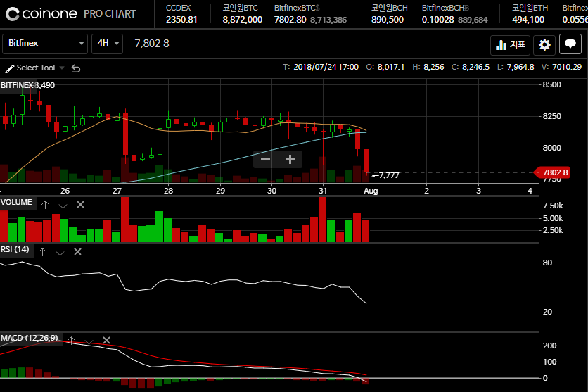
Task: Zoom out chart with minus button
Action: pos(265,160)
